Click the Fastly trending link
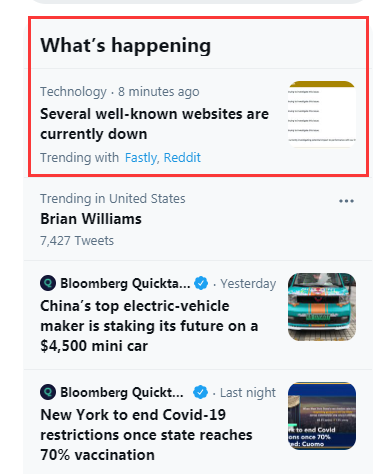This screenshot has height=474, width=379. (141, 158)
